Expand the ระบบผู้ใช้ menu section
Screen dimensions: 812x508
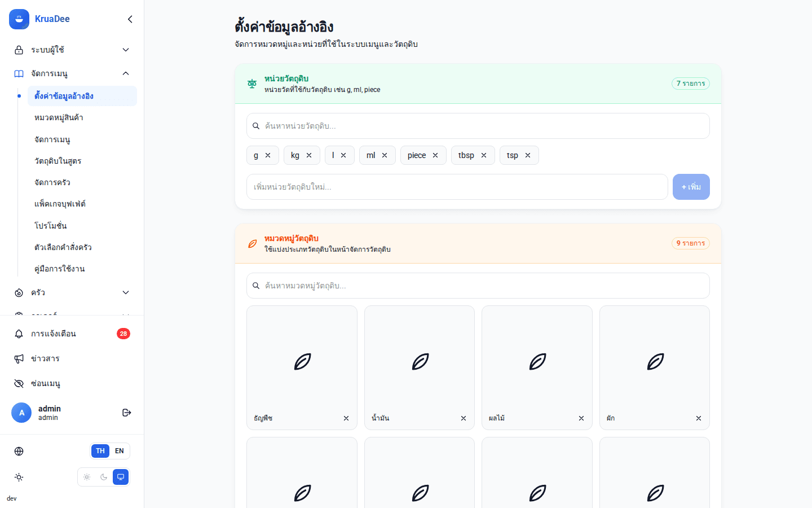(x=72, y=50)
